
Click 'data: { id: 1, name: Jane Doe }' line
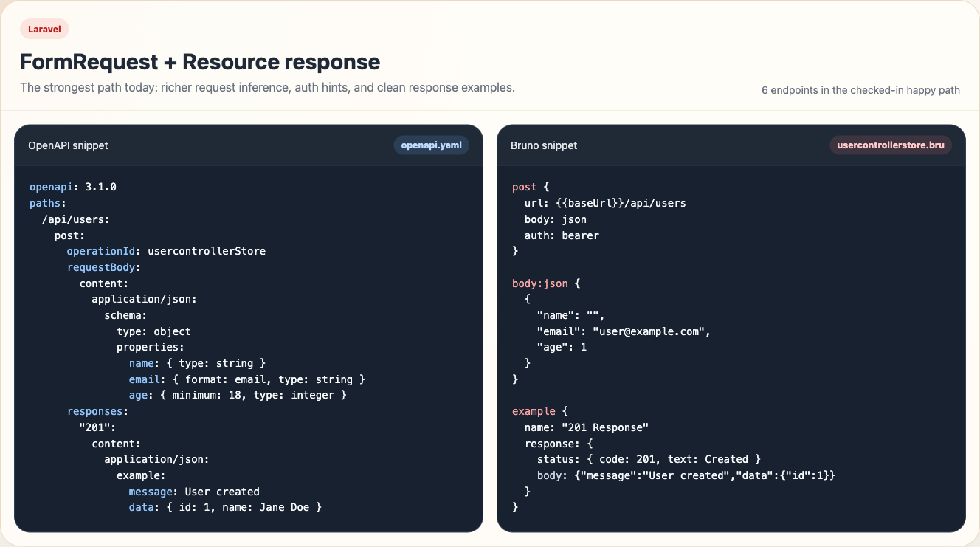pos(225,507)
